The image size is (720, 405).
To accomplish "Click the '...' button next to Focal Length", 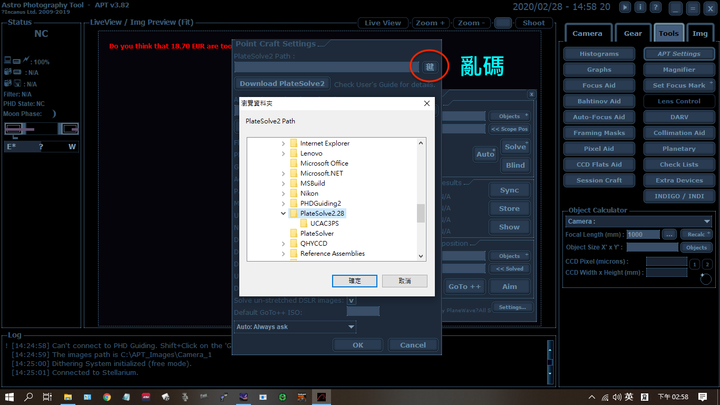I will tap(669, 235).
